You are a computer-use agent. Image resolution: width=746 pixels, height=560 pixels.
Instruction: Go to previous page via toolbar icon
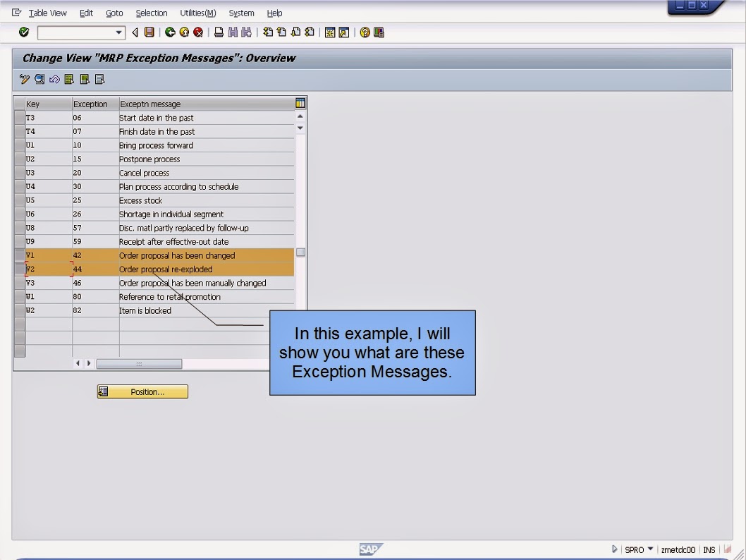click(x=281, y=32)
